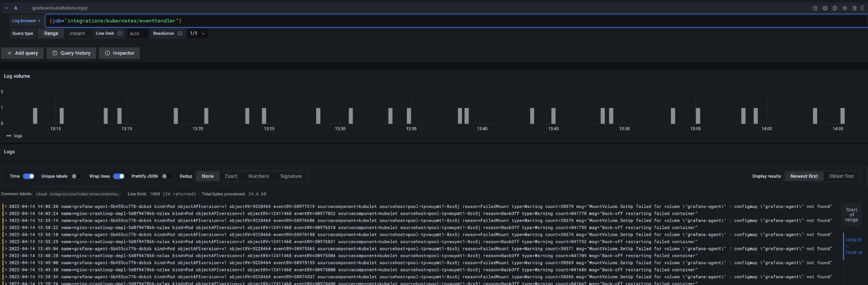Image resolution: width=868 pixels, height=285 pixels.
Task: Click the common label cloud tag
Action: 41,194
